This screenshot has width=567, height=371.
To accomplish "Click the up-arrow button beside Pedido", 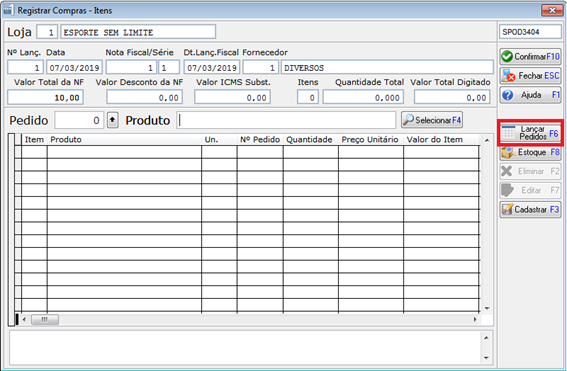I will (x=112, y=120).
